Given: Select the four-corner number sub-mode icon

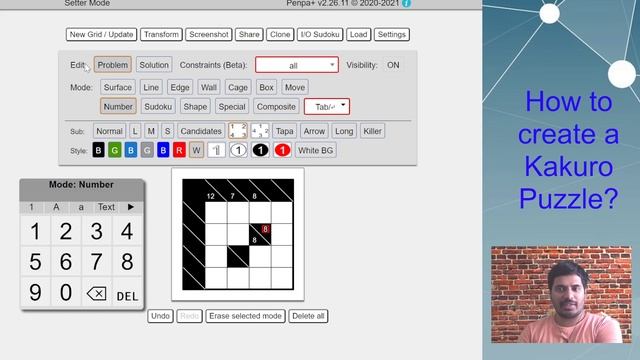Looking at the screenshot, I should click(238, 131).
